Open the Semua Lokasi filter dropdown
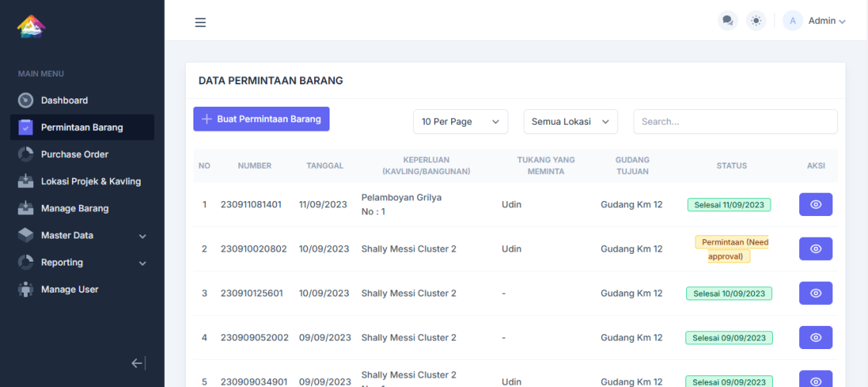868x387 pixels. [570, 122]
